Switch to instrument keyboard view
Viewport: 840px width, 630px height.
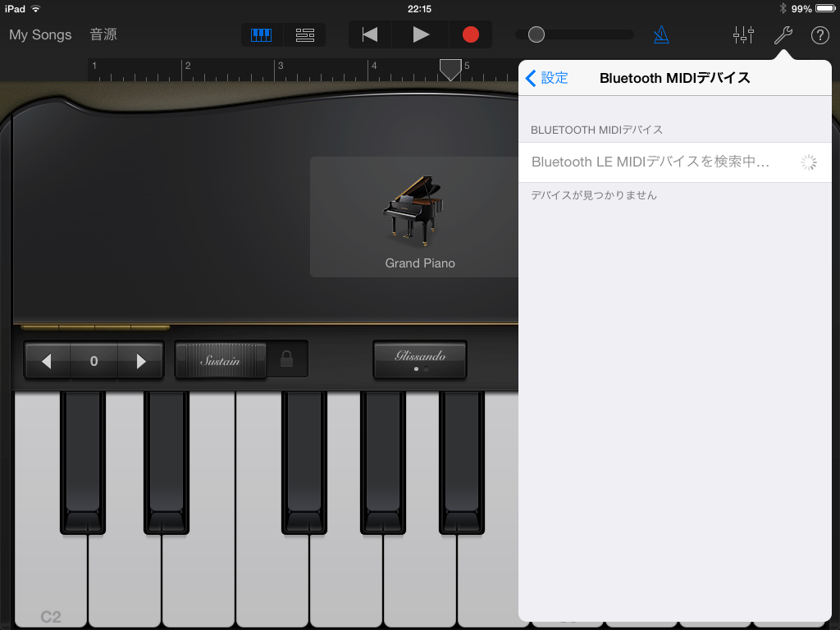262,35
